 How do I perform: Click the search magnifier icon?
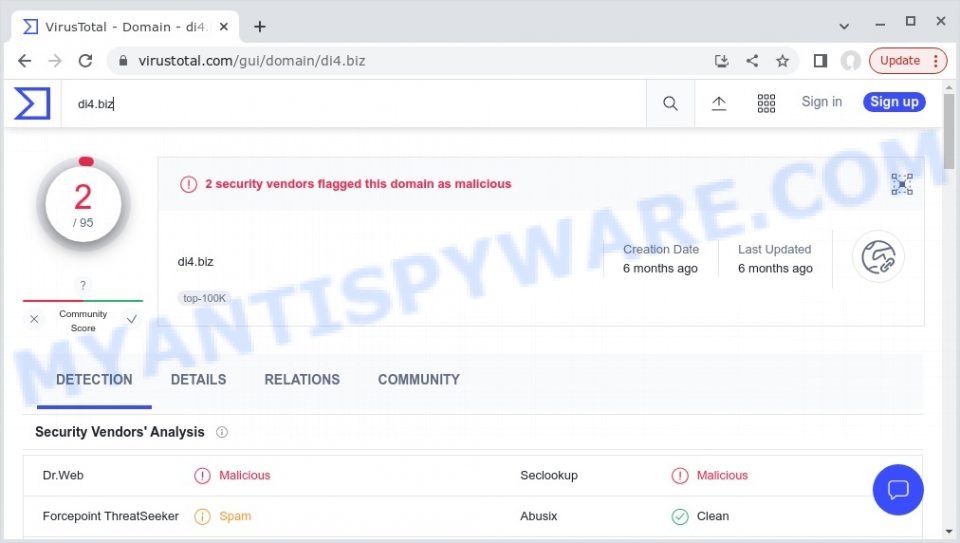click(x=670, y=103)
